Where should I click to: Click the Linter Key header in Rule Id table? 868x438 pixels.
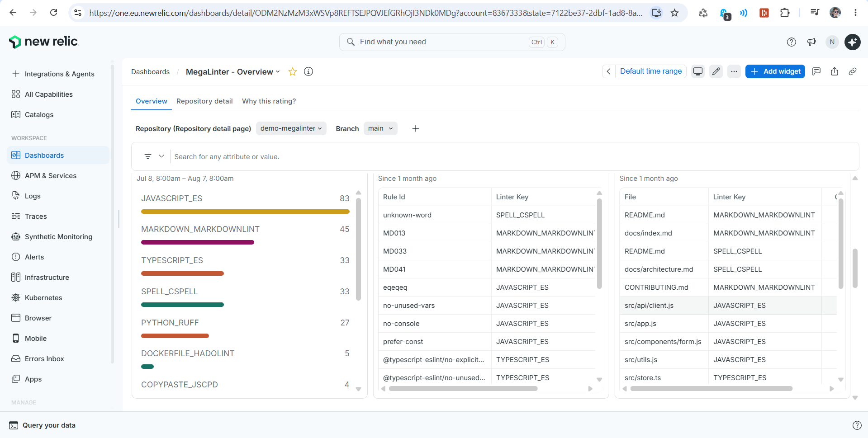[x=512, y=197]
